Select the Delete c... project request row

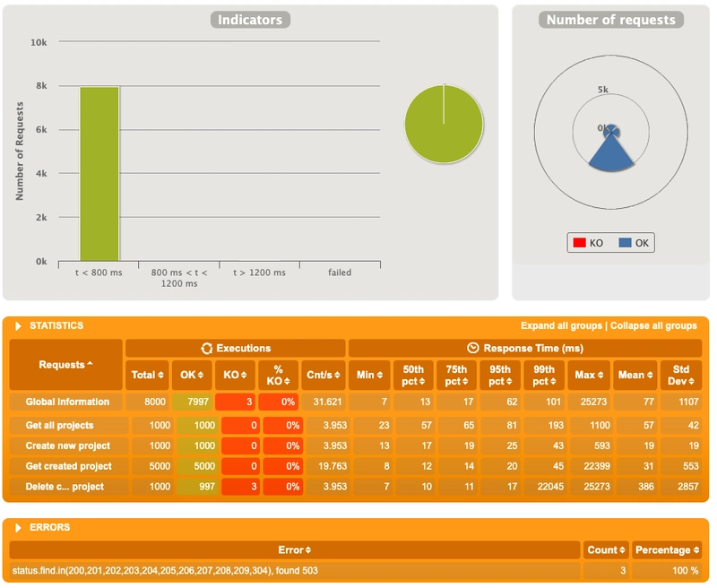click(65, 487)
